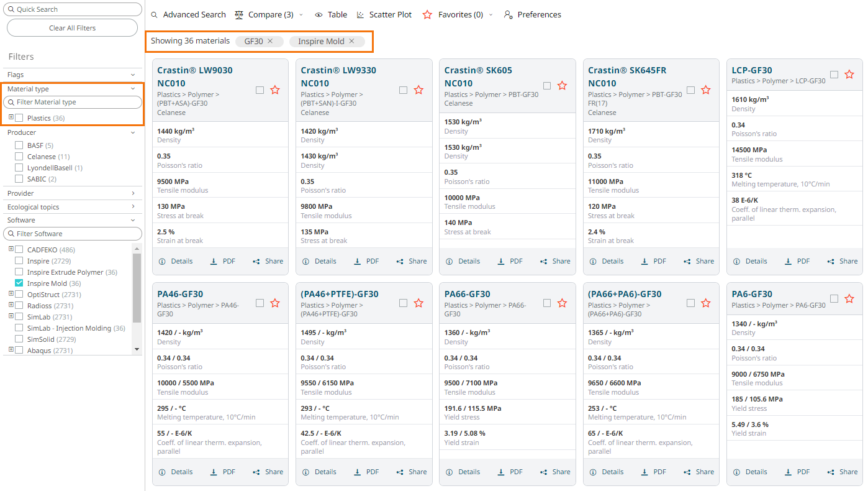
Task: Open the PA6-GF30 title link
Action: [752, 294]
